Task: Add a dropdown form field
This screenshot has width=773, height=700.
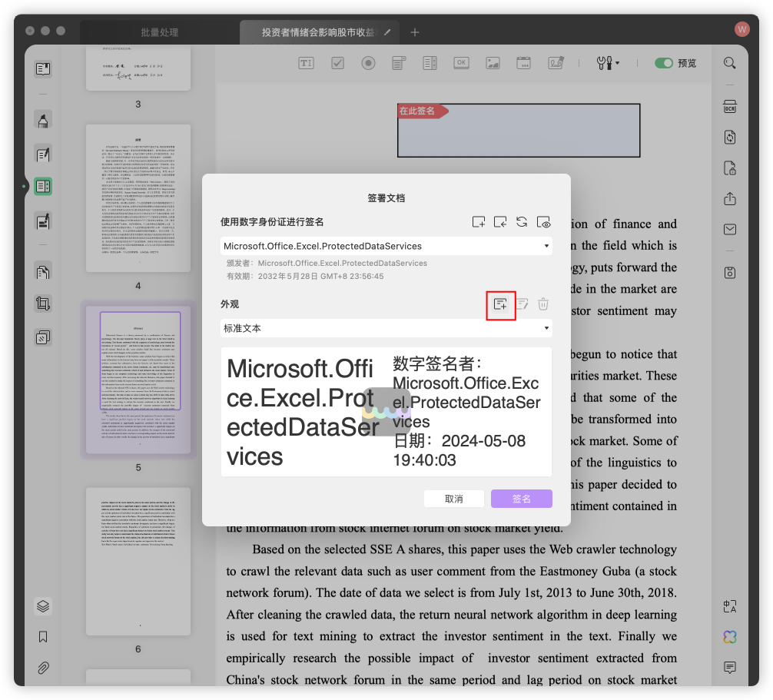Action: point(399,63)
